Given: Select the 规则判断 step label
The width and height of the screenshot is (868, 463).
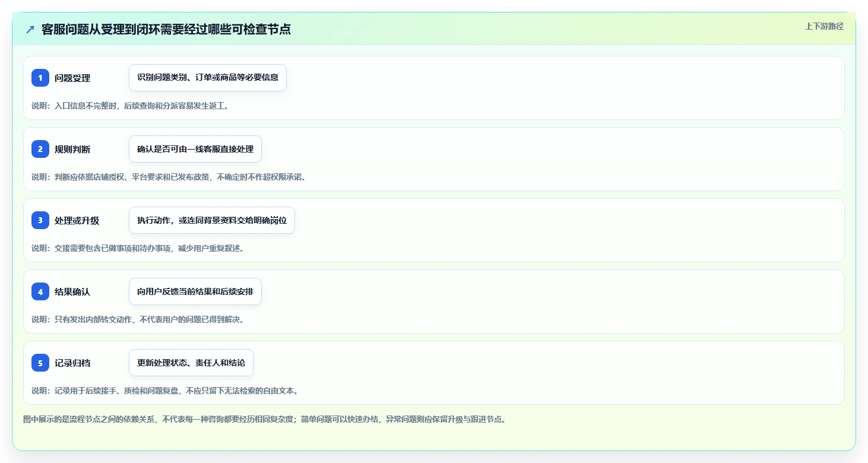Looking at the screenshot, I should click(72, 149).
